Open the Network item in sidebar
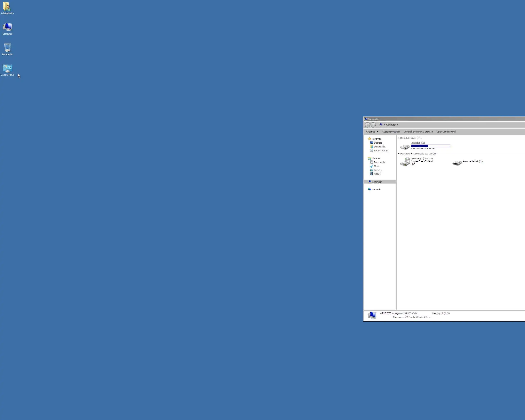Screen dimensions: 525x420 376,190
